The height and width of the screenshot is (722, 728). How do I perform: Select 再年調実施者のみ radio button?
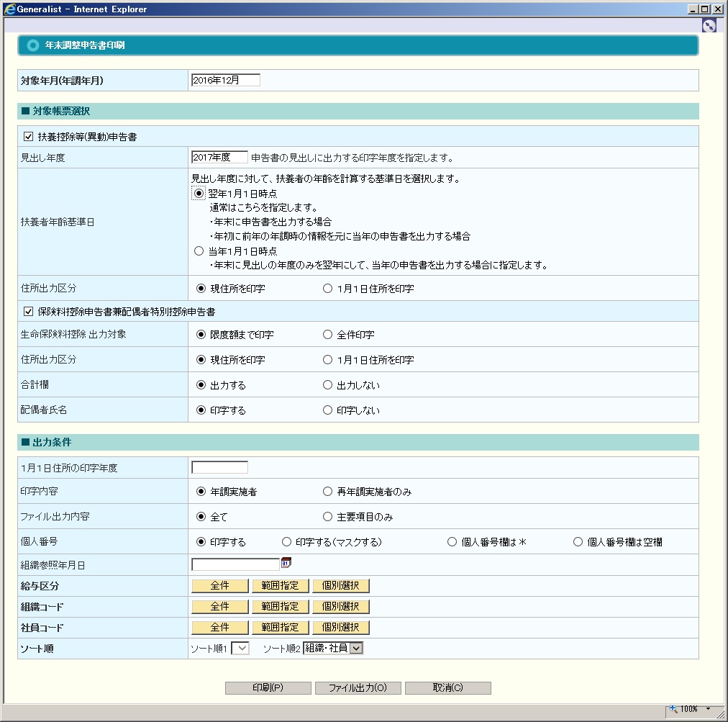(328, 492)
